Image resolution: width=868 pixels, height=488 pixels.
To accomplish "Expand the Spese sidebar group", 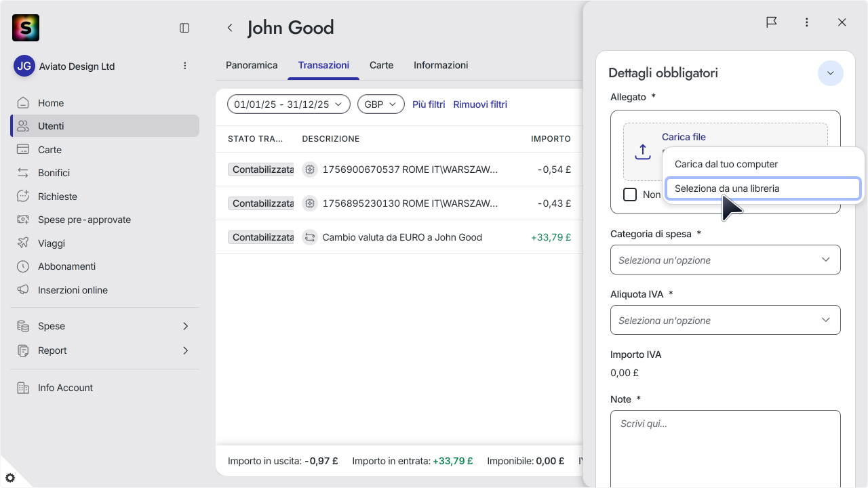I will click(104, 326).
